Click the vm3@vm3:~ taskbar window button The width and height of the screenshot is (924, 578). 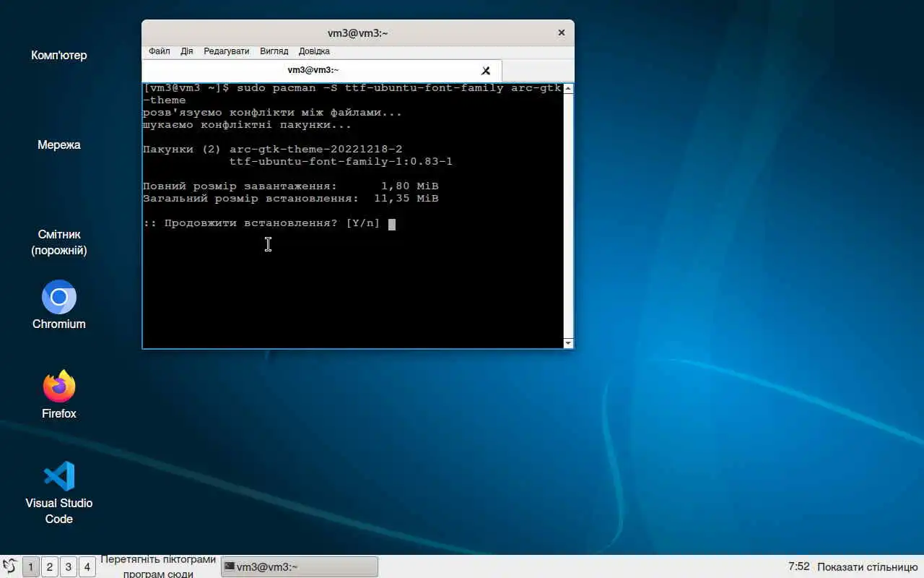(x=299, y=566)
